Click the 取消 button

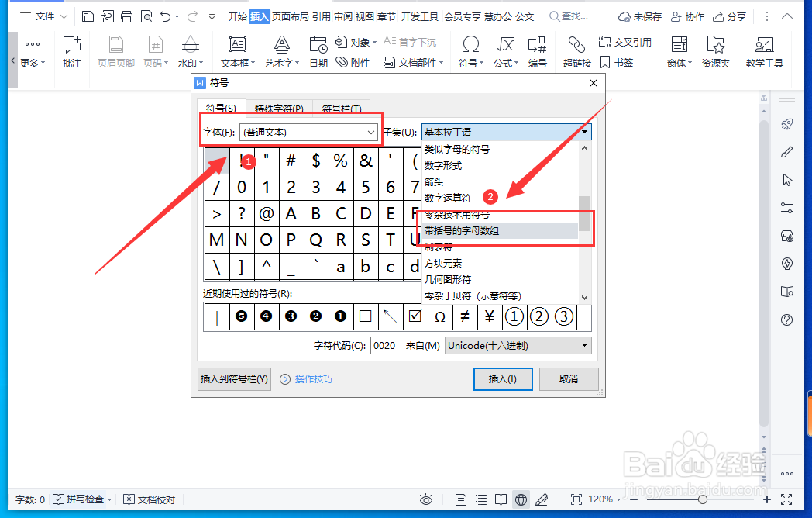(569, 379)
